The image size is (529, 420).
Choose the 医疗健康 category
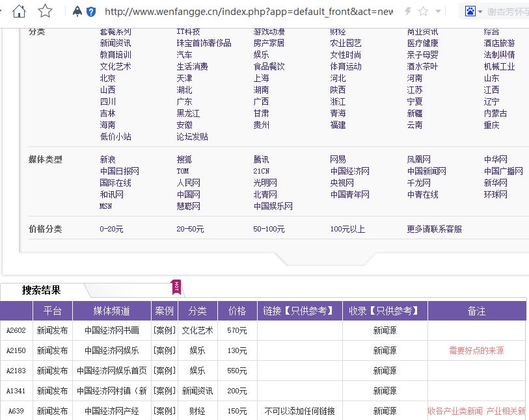(422, 43)
